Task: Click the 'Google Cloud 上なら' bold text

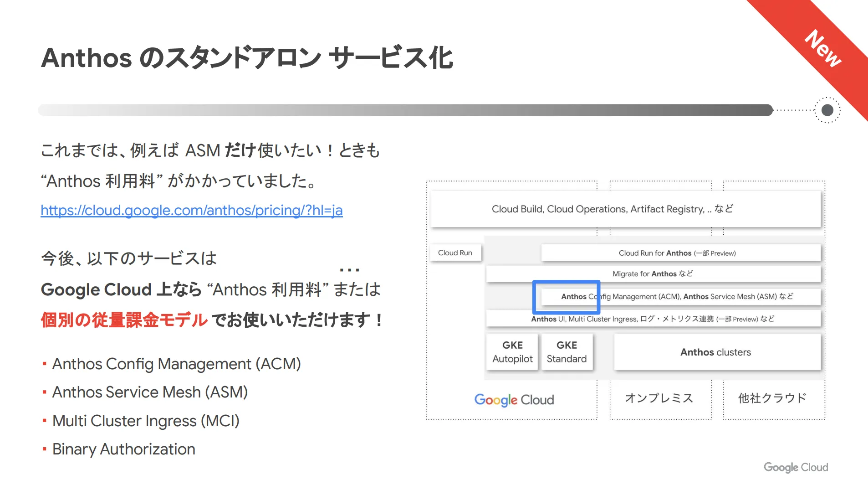Action: (121, 289)
